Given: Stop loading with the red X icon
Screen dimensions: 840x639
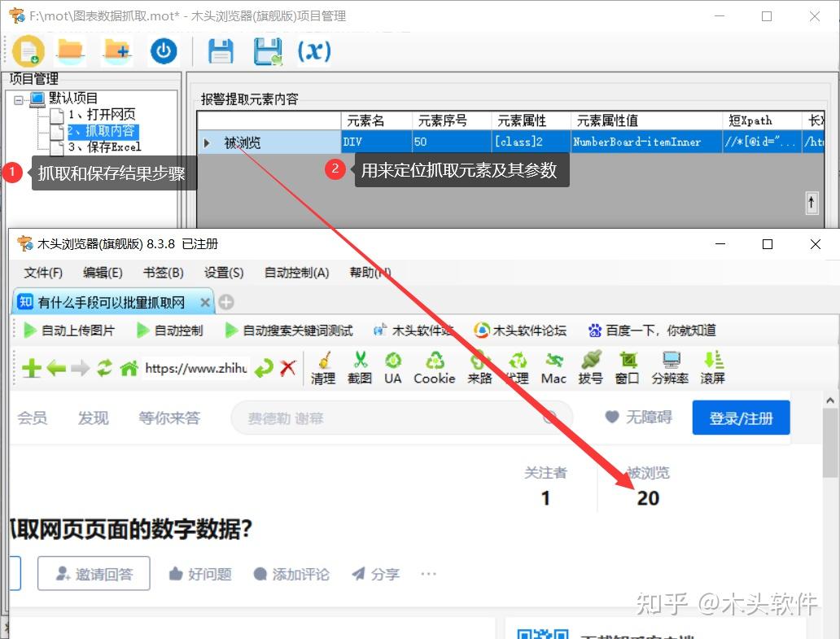Looking at the screenshot, I should [x=288, y=368].
